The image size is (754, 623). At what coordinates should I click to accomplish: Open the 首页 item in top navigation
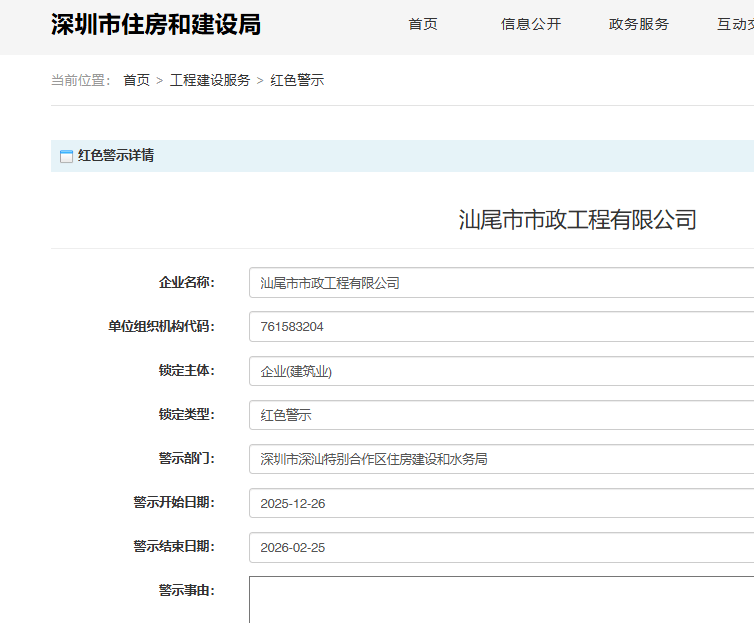(423, 24)
